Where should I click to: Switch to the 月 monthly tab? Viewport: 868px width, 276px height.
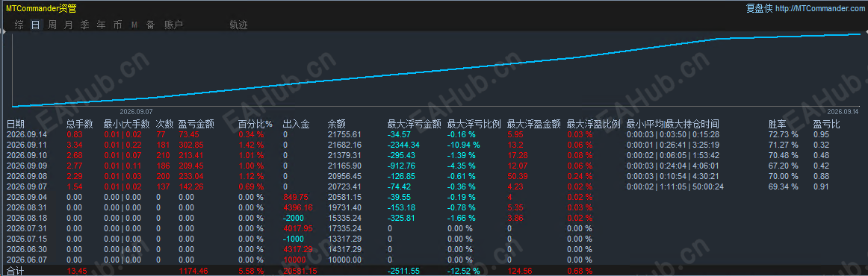pyautogui.click(x=69, y=25)
